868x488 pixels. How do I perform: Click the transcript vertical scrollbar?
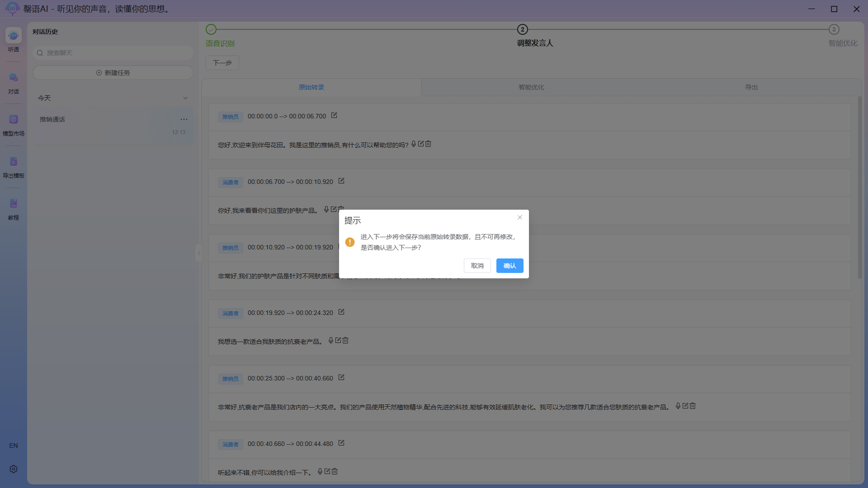pos(859,188)
